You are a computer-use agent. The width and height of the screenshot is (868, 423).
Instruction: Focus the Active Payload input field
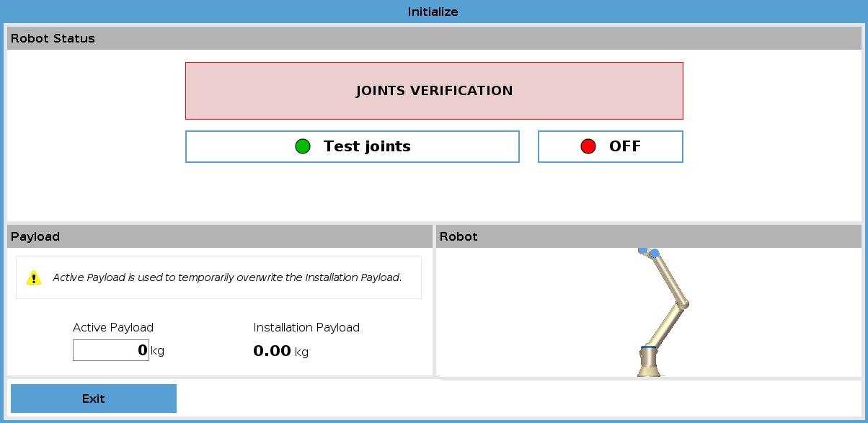click(x=111, y=350)
